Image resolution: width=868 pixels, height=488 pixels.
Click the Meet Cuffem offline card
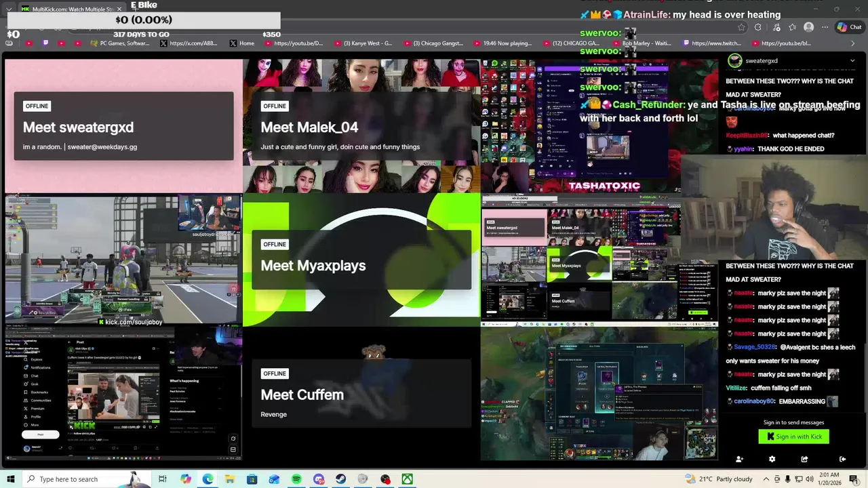[361, 393]
